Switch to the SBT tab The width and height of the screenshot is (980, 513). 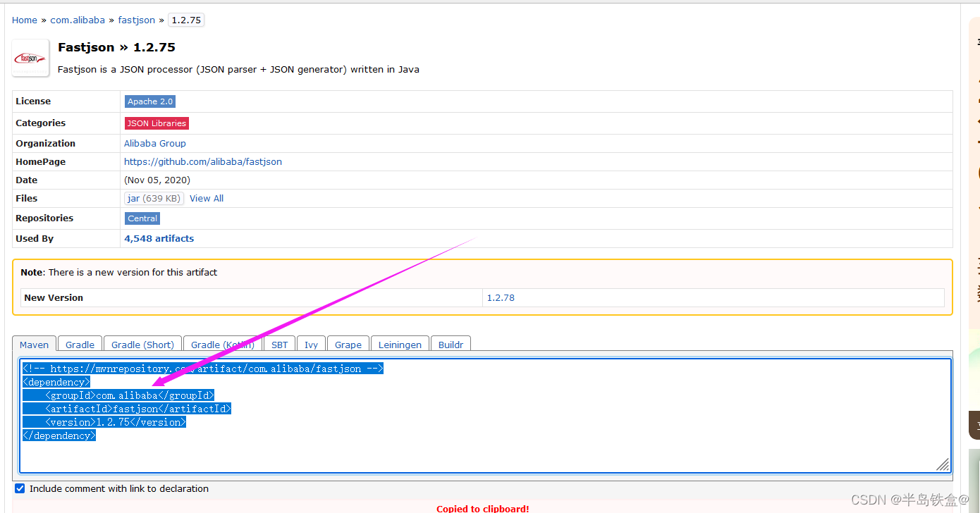pyautogui.click(x=280, y=345)
